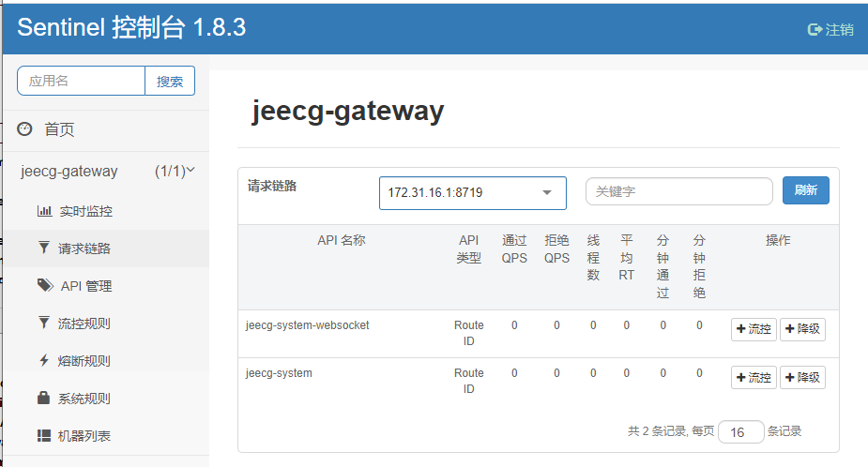This screenshot has width=868, height=467.
Task: Add 降级 rule for jeecg-system route
Action: pos(802,377)
